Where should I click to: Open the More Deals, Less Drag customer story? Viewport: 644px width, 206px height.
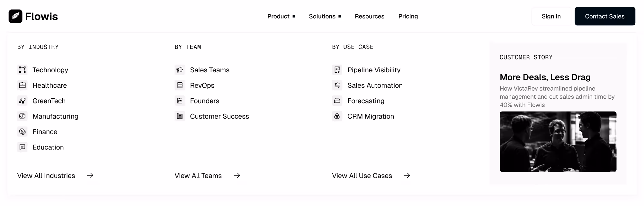[545, 77]
